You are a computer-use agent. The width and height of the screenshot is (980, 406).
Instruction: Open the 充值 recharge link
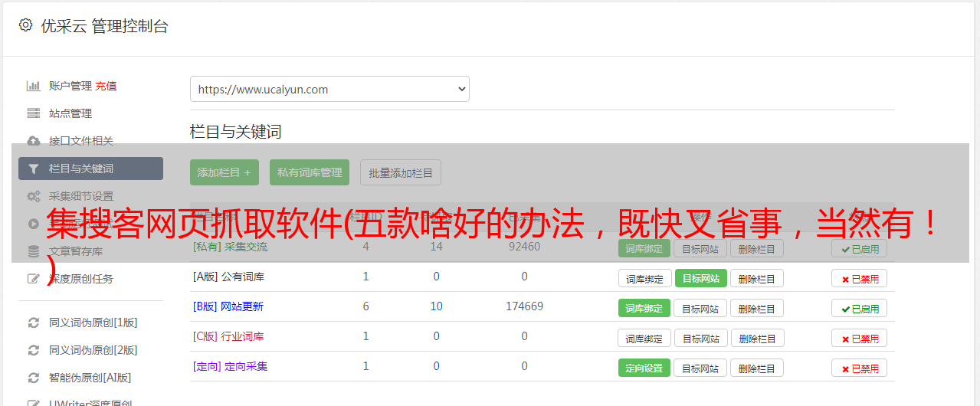point(106,86)
